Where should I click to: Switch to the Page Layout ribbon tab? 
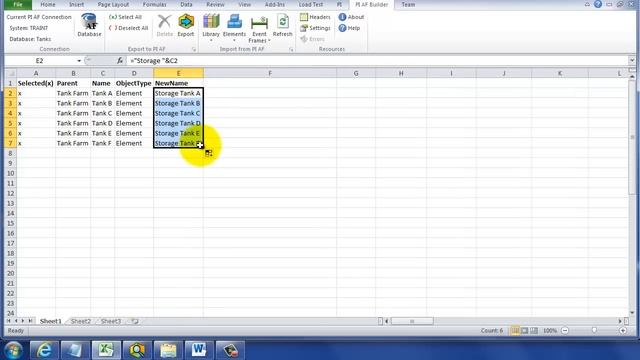click(x=113, y=4)
